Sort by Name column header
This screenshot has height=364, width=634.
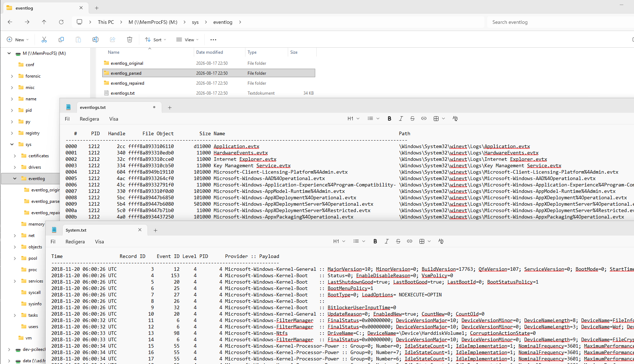tap(114, 52)
